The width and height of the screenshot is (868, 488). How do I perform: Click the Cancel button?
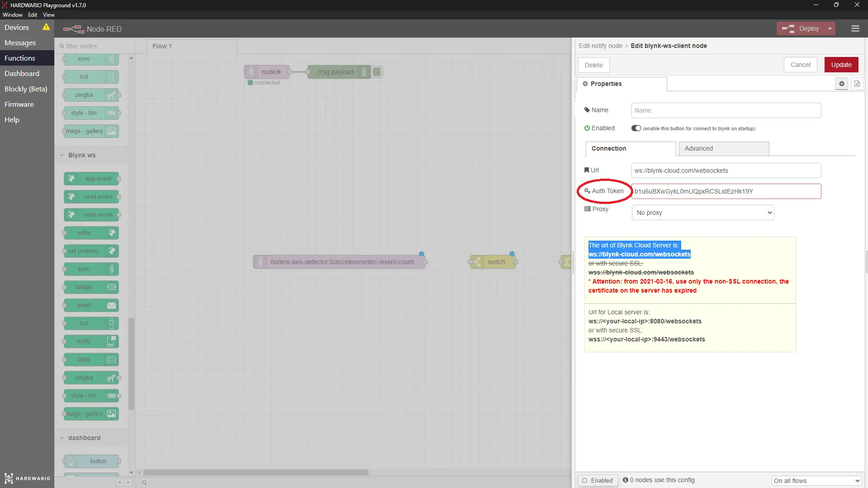click(x=800, y=65)
